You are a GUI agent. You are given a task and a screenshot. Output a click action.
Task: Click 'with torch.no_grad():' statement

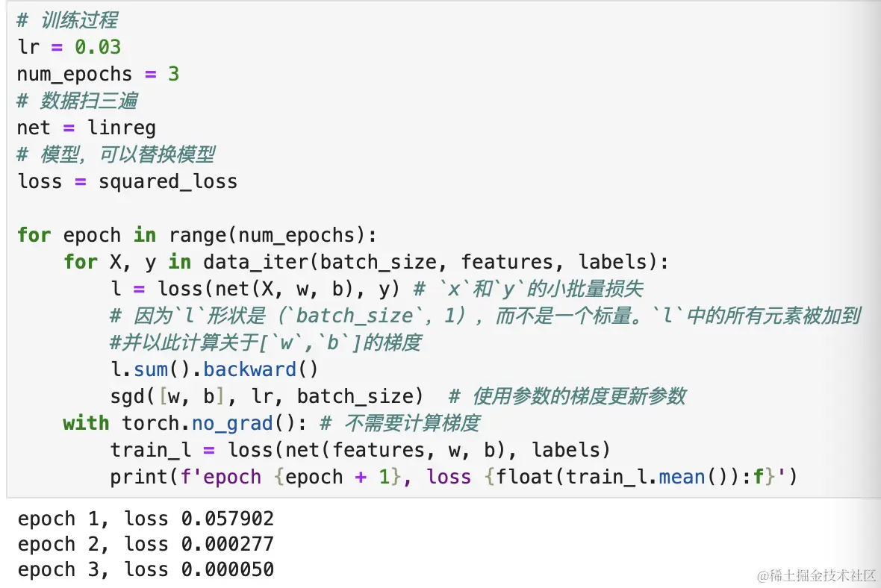tap(185, 423)
